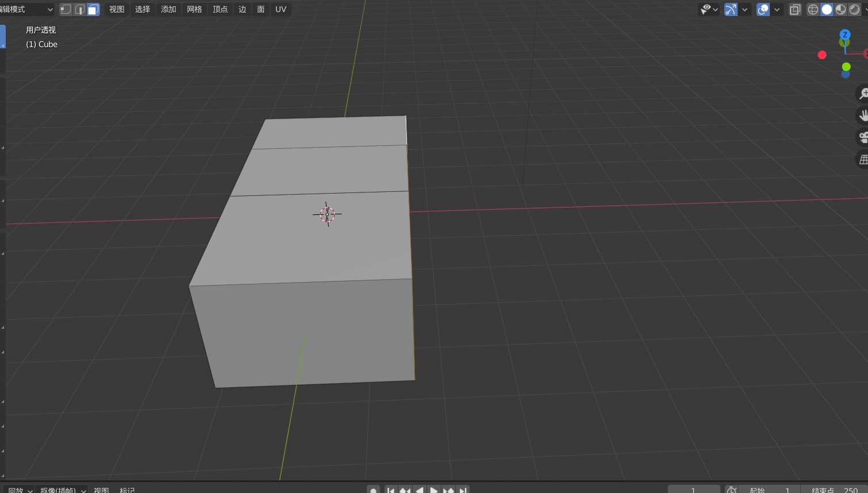Jump to last frame
Image resolution: width=868 pixels, height=493 pixels.
coord(463,490)
